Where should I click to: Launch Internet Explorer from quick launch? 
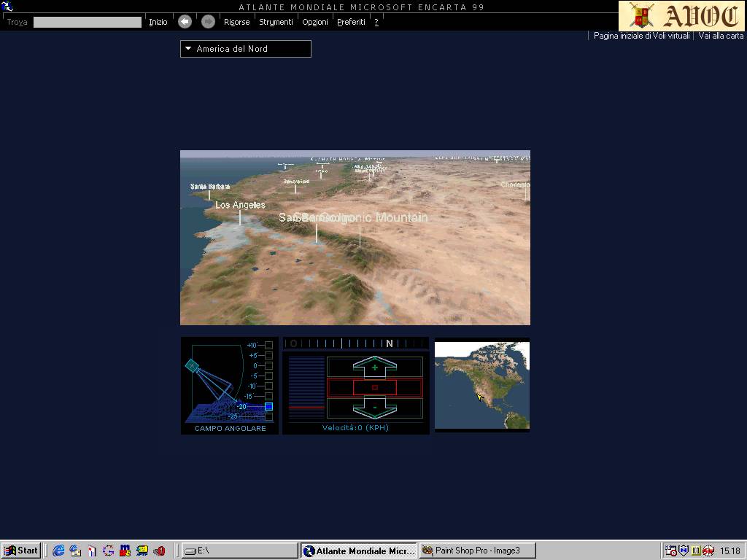point(58,551)
